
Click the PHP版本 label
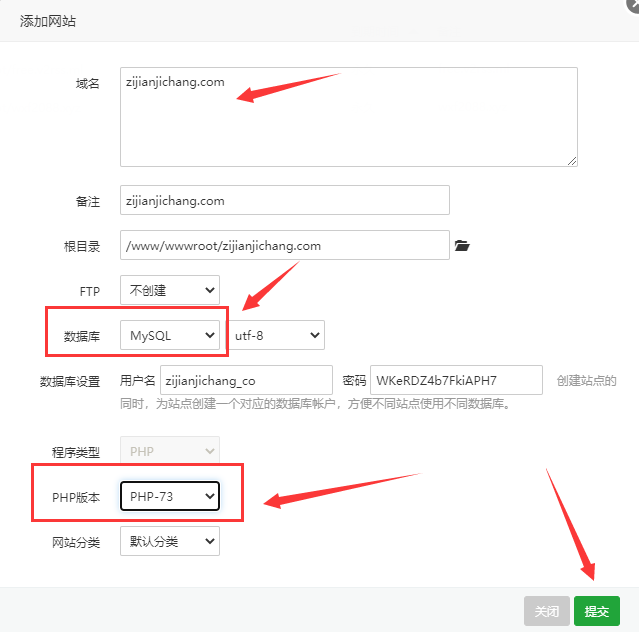point(76,498)
